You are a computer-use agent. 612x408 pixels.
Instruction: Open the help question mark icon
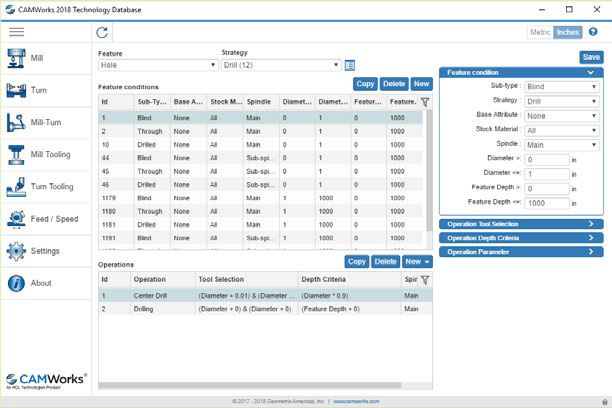coord(593,32)
